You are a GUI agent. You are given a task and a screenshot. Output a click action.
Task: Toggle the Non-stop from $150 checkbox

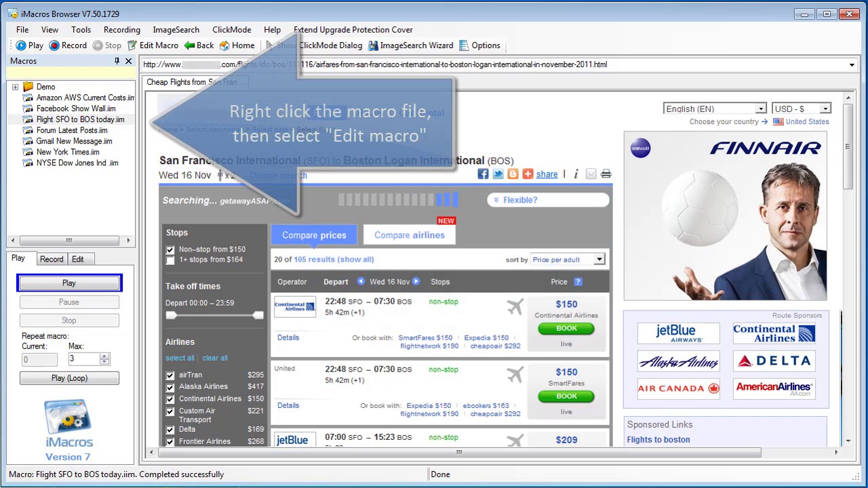click(x=170, y=250)
